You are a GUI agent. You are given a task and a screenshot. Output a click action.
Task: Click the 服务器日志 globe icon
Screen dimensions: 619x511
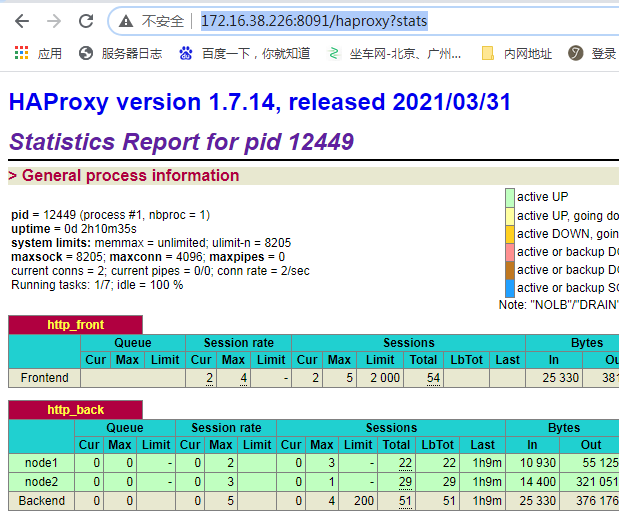coord(86,53)
